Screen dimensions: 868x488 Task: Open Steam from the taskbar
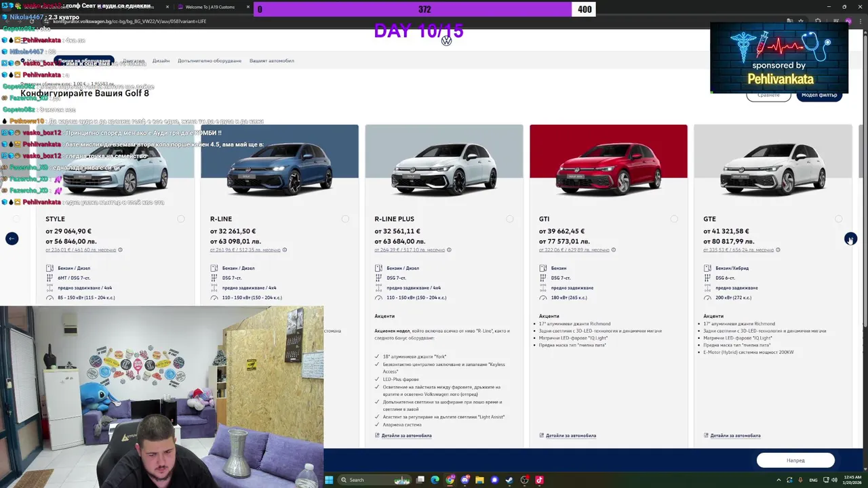point(509,480)
